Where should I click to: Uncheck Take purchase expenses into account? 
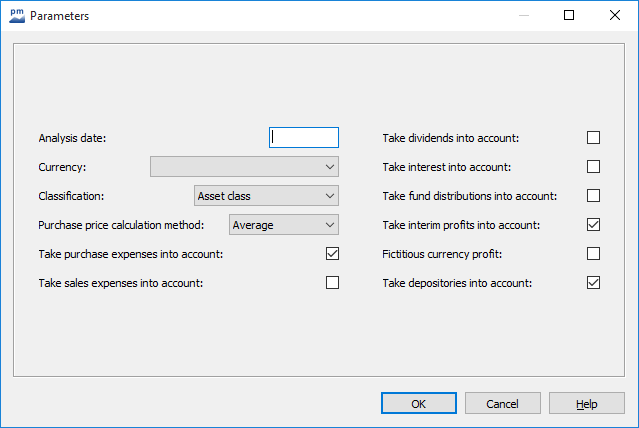pyautogui.click(x=332, y=254)
